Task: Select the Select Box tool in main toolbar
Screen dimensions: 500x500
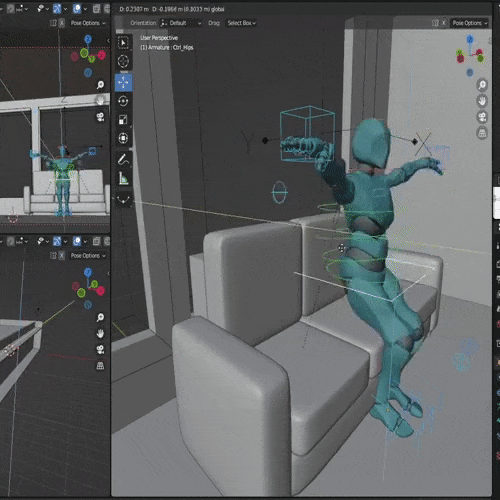Action: (x=123, y=43)
